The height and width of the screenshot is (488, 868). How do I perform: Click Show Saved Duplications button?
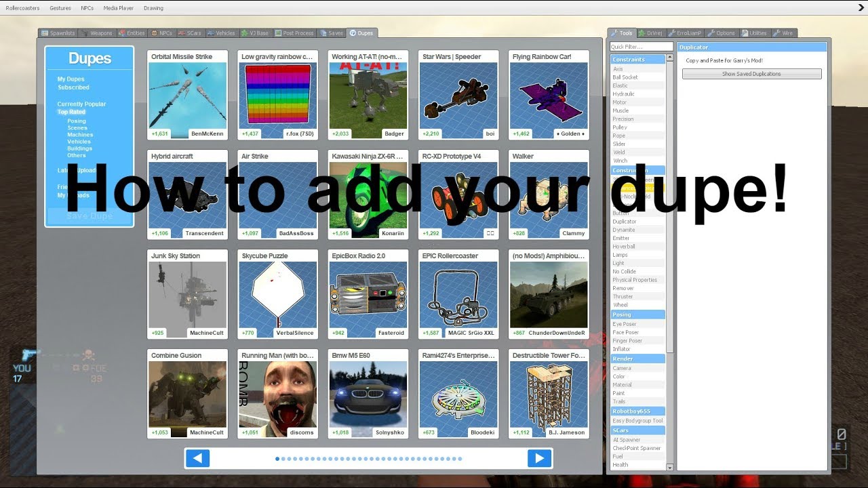[x=751, y=74]
